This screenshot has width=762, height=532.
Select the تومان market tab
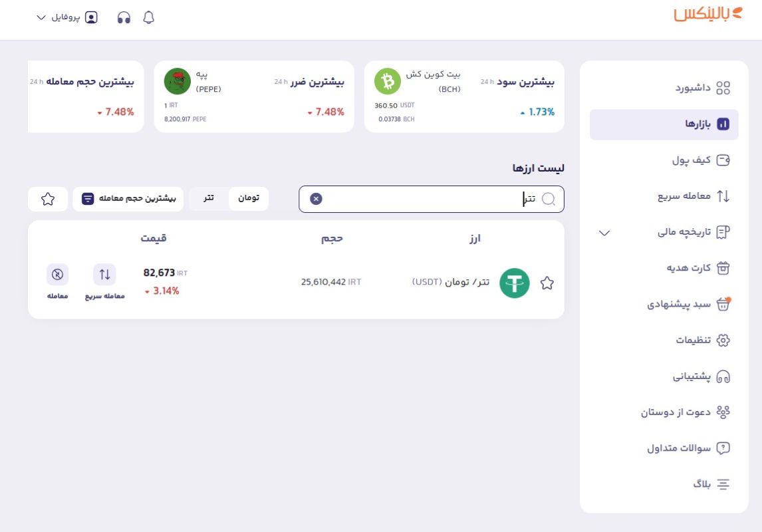[x=248, y=199]
